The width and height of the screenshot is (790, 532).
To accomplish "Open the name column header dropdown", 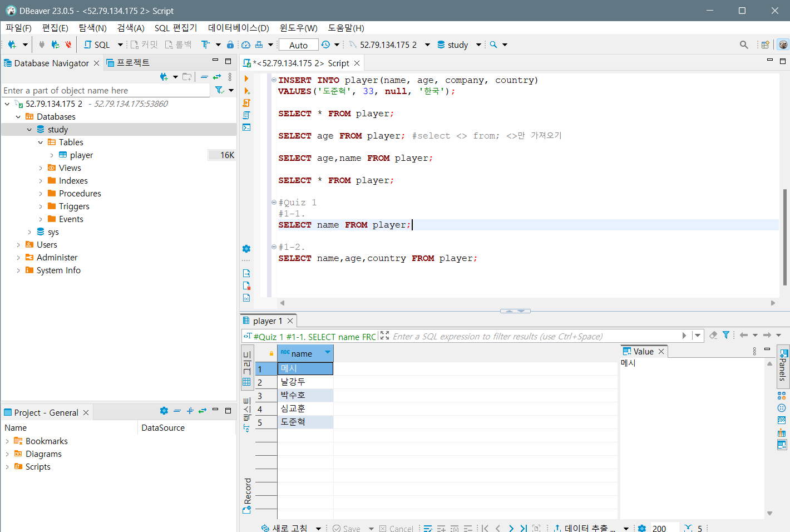I will coord(327,353).
